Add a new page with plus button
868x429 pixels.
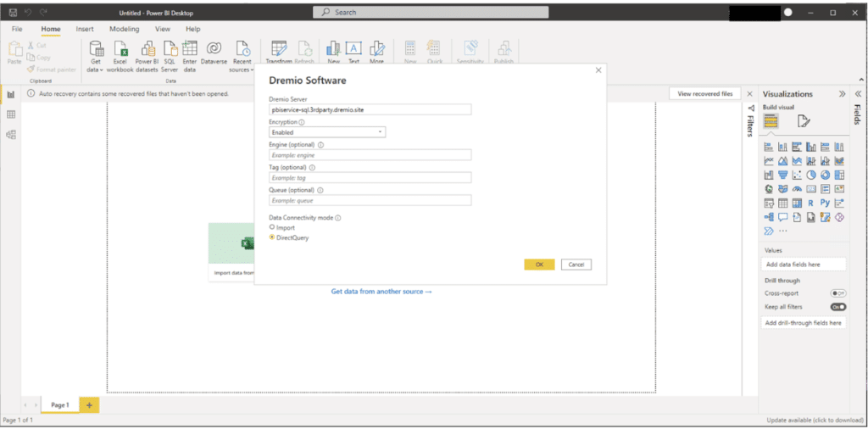click(89, 405)
